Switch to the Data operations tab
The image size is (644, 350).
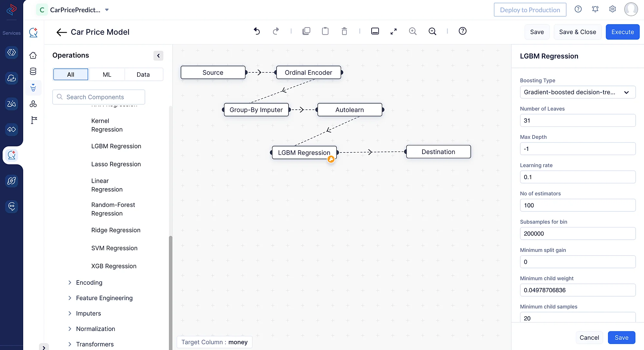[x=143, y=74]
